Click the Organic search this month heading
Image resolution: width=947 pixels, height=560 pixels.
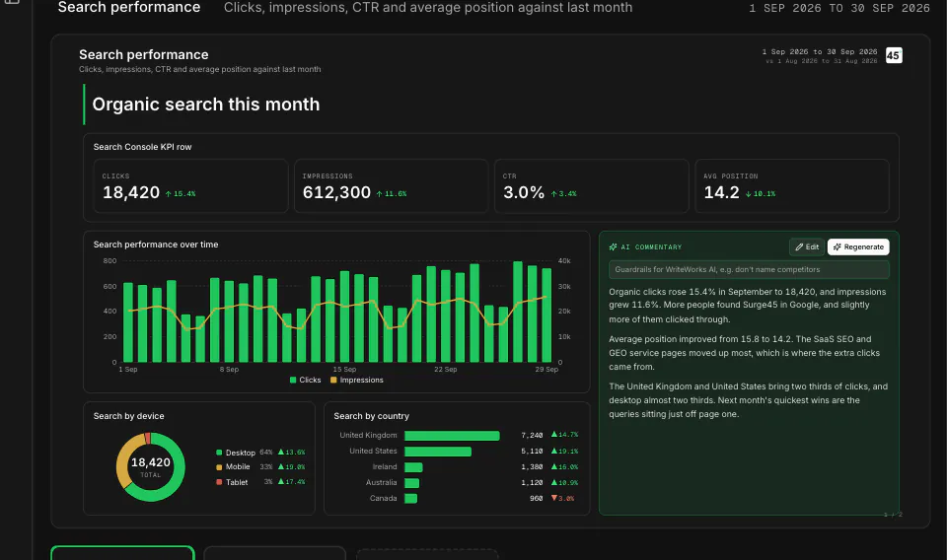pos(206,105)
